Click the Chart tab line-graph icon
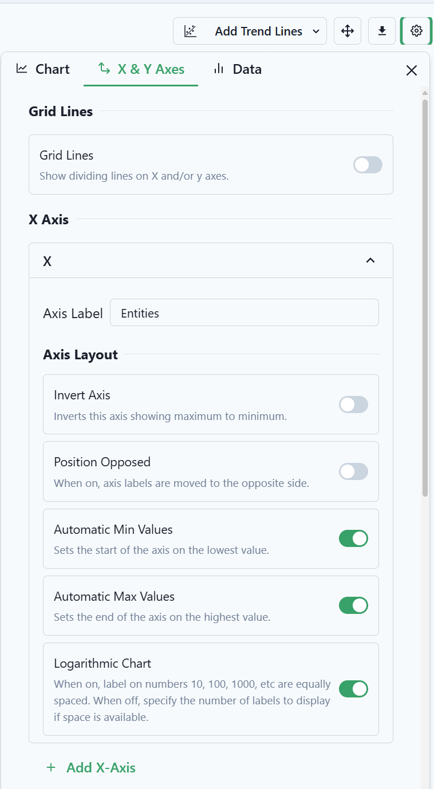Screen dimensions: 434x789 point(22,69)
